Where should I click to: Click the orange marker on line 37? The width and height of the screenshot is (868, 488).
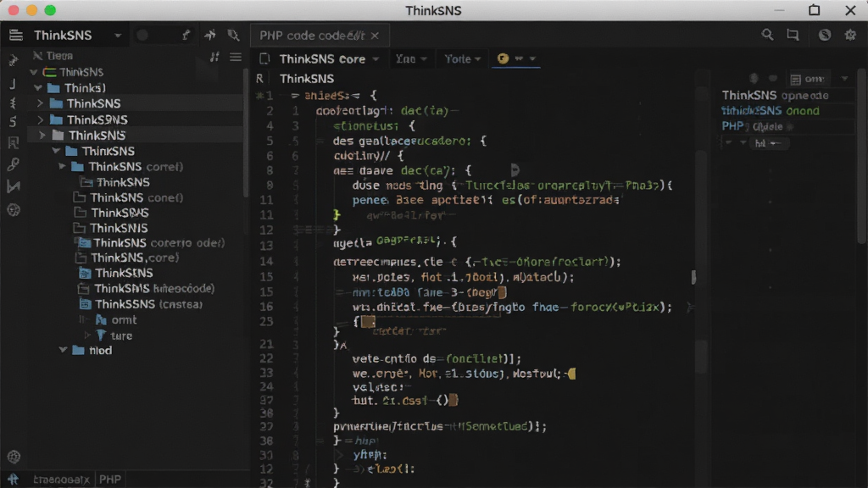coord(453,400)
